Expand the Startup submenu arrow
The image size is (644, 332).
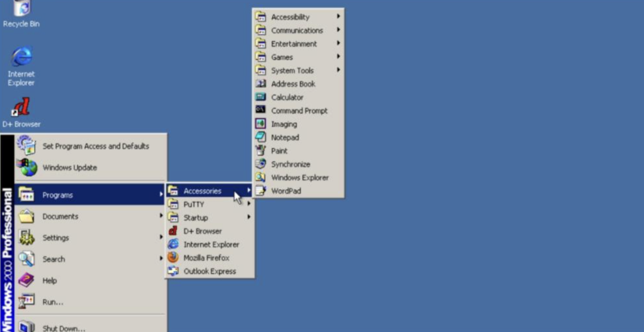point(249,217)
